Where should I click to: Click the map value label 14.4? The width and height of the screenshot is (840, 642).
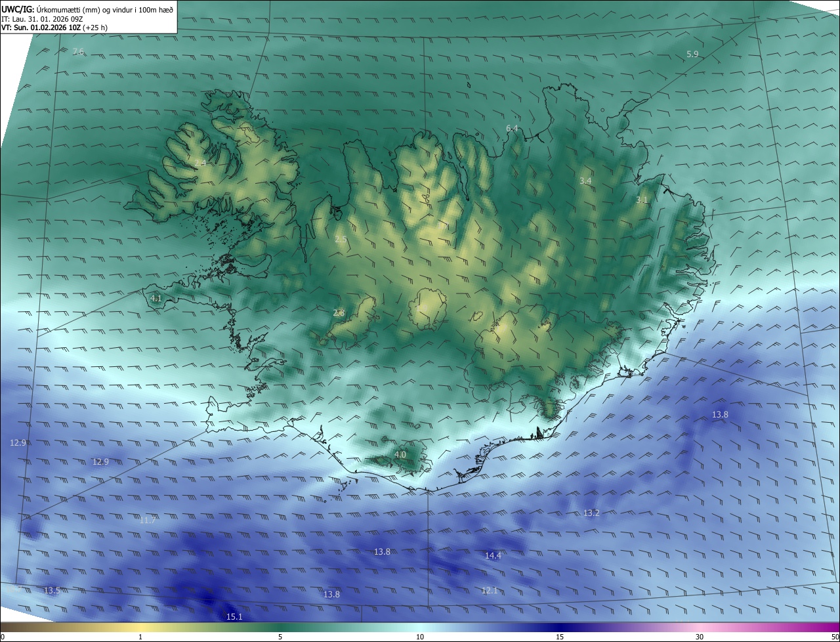click(493, 555)
